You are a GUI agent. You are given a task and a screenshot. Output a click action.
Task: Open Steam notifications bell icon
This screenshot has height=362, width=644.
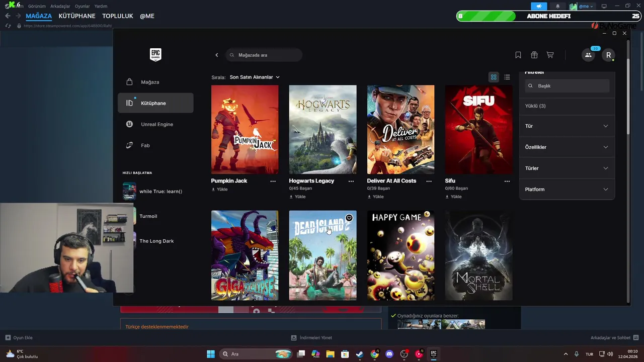pos(557,6)
